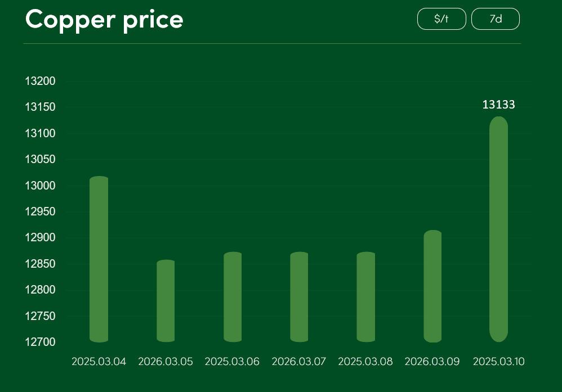Click the 12850 y-axis label

click(40, 264)
